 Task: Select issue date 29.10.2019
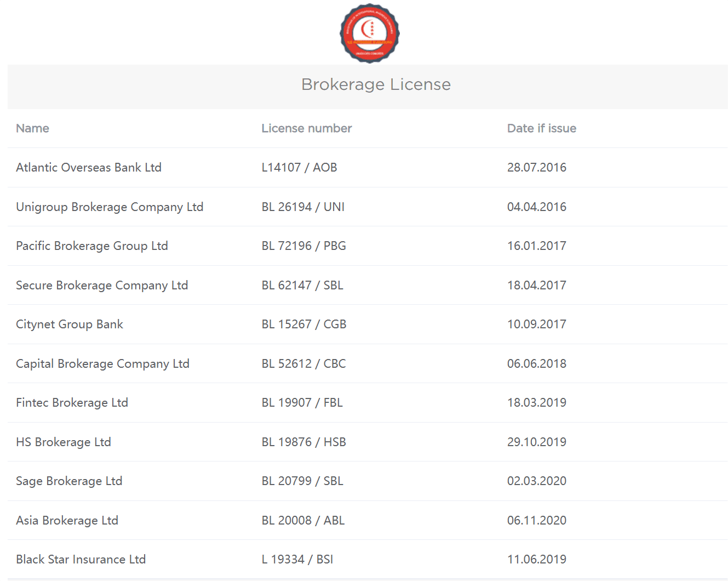tap(537, 442)
